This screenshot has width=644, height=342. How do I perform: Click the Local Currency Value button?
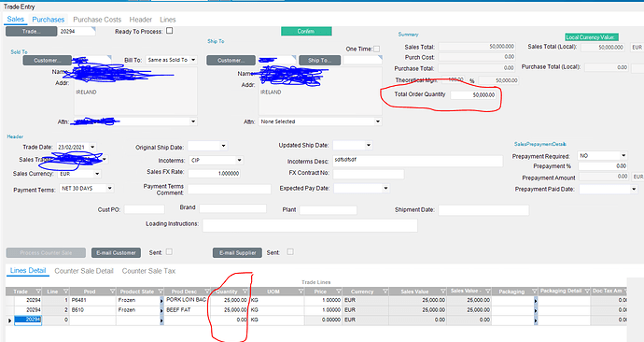click(592, 37)
